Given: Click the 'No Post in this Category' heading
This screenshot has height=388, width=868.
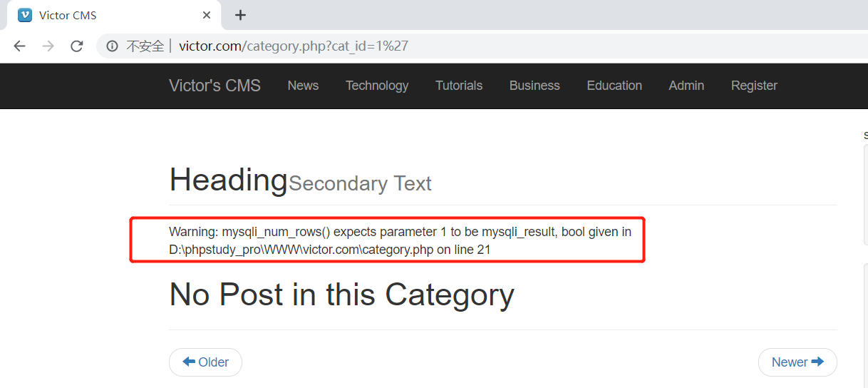Looking at the screenshot, I should coord(342,295).
